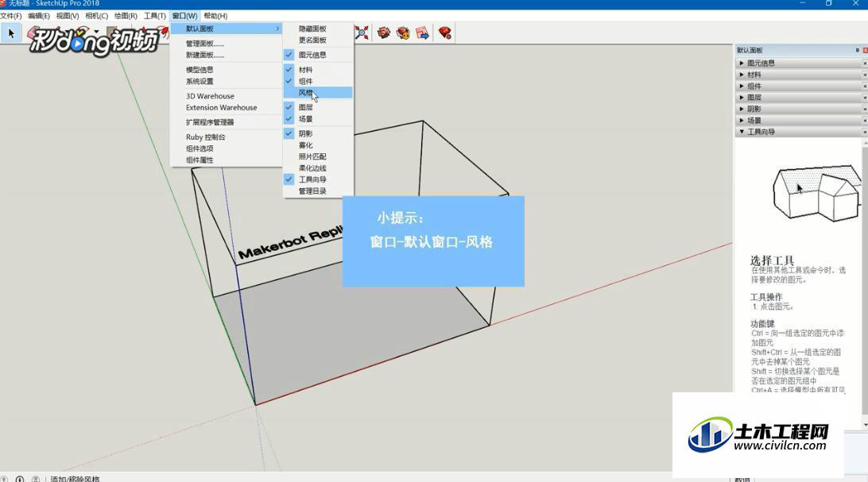The image size is (868, 482).
Task: Open the 3D Warehouse toolbar icon
Action: [x=384, y=33]
